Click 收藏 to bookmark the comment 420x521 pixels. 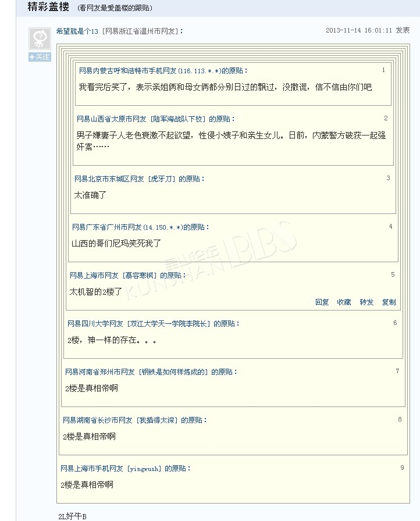pos(344,302)
